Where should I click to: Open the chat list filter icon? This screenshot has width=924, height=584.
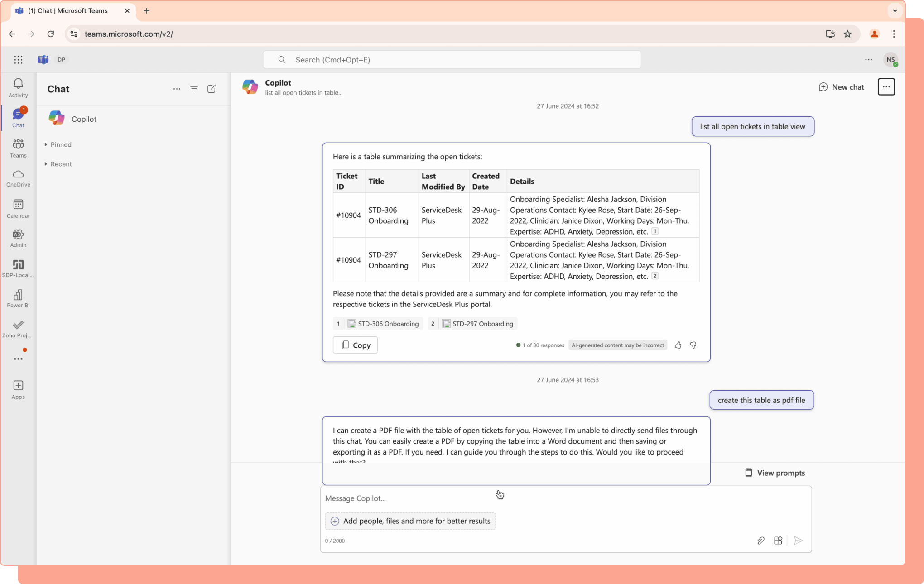194,89
